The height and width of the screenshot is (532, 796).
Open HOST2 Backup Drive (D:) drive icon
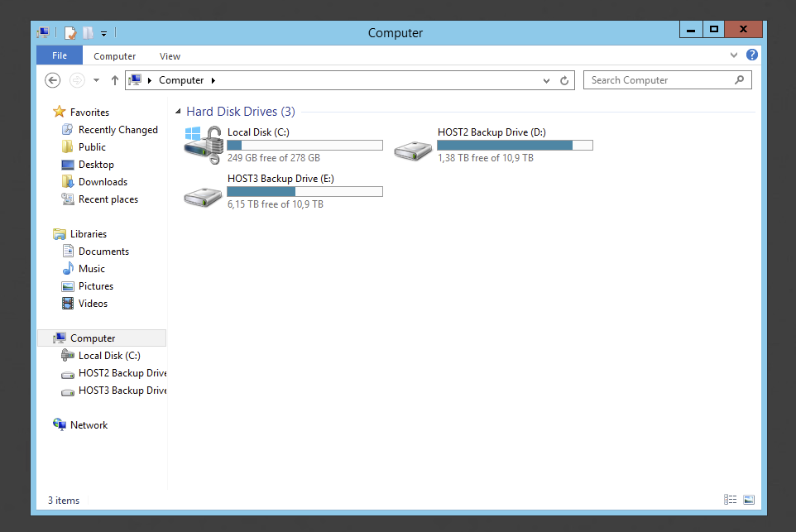(413, 149)
